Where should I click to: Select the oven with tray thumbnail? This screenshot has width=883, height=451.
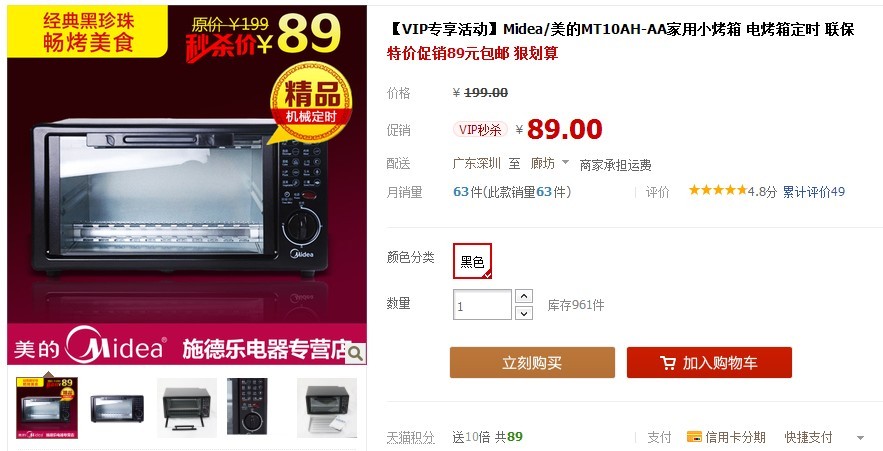pyautogui.click(x=327, y=408)
